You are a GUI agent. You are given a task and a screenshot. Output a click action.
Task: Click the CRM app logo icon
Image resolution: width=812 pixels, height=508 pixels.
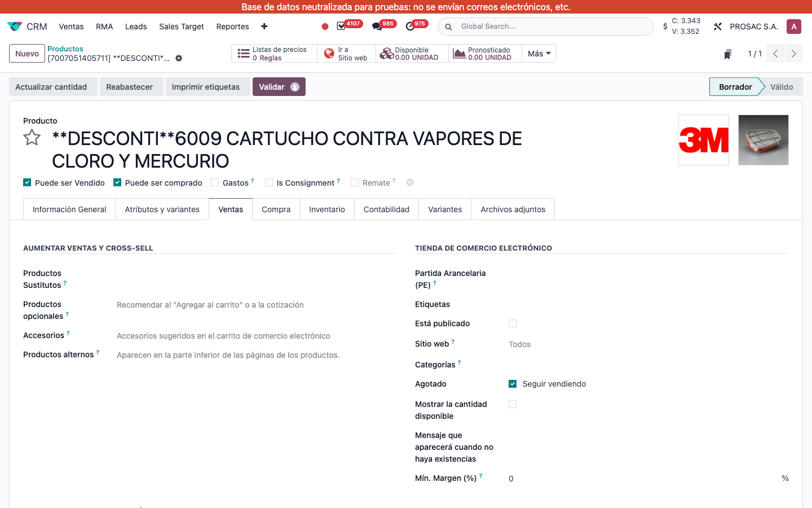click(15, 27)
